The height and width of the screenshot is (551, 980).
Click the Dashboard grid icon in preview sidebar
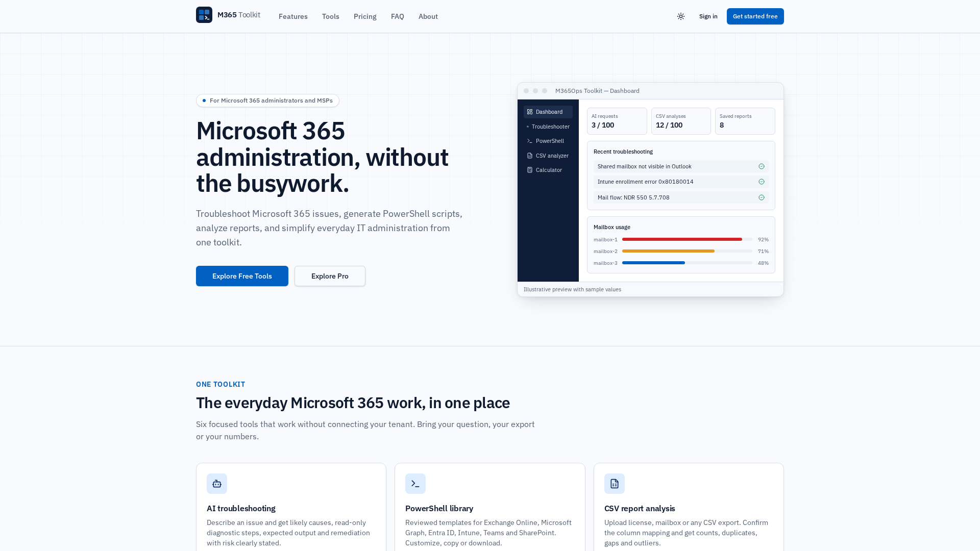tap(530, 112)
